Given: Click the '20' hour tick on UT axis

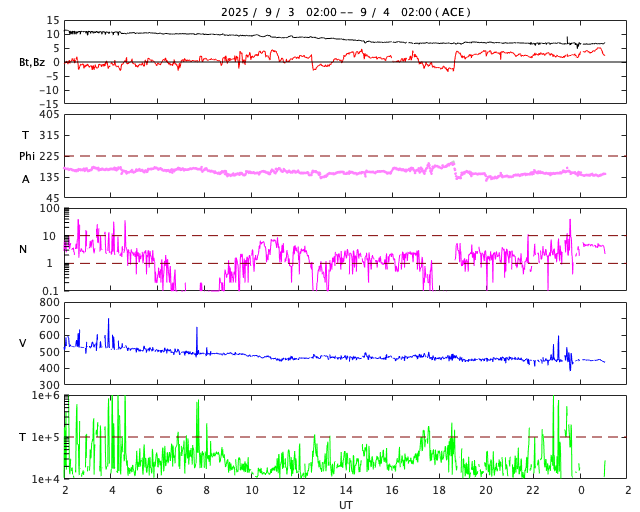Looking at the screenshot, I should coord(486,490).
